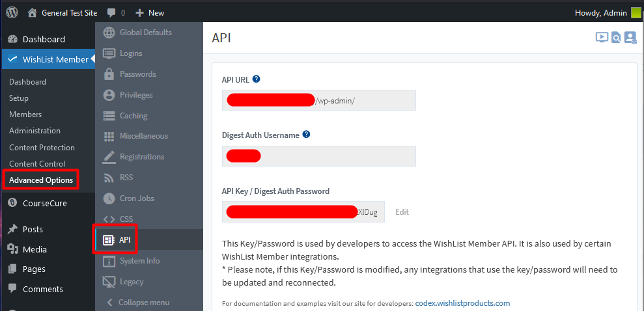Open the Members submenu item
The image size is (644, 311).
[25, 115]
